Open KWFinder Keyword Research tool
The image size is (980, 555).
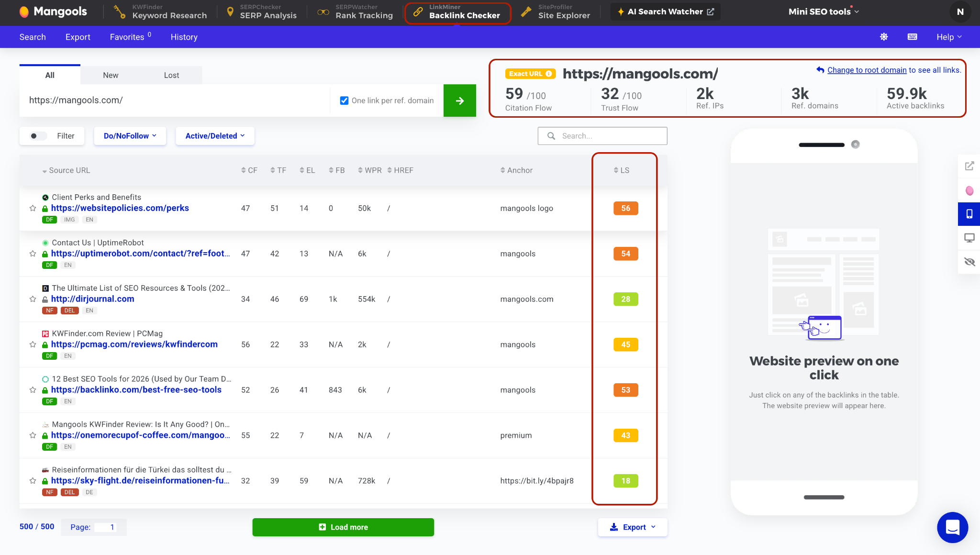(x=160, y=12)
